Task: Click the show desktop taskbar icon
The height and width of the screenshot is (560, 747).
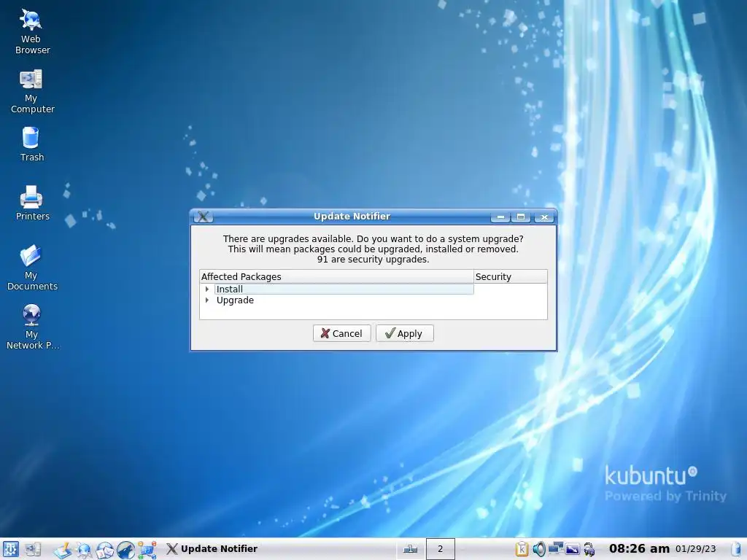Action: click(33, 549)
